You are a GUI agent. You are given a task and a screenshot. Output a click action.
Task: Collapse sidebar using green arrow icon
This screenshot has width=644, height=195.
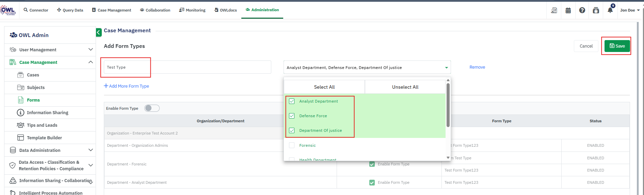(99, 32)
